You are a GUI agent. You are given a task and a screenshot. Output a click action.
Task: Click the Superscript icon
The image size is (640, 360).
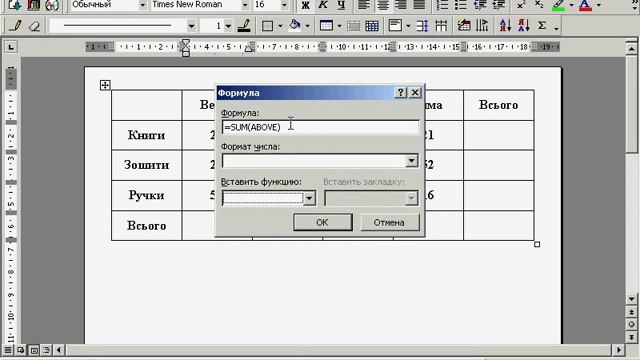point(521,5)
